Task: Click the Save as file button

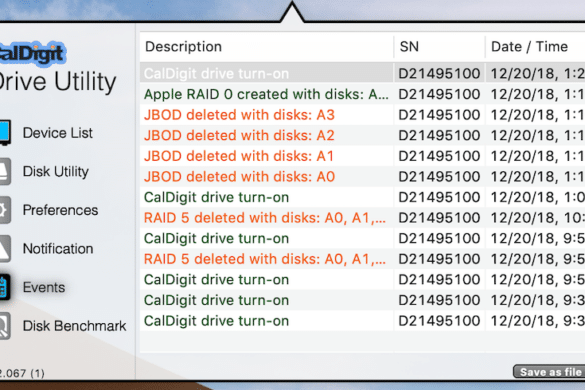Action: coord(549,372)
